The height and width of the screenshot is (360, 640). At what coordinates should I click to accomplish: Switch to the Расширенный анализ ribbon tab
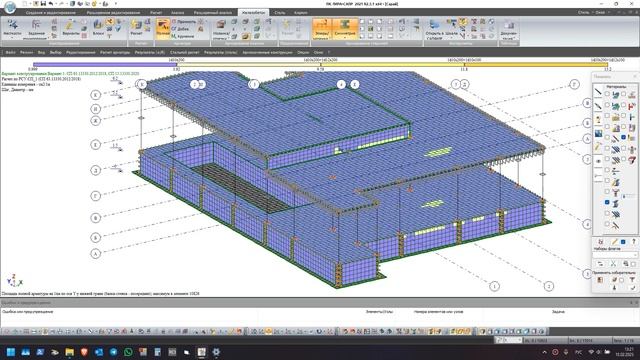point(213,13)
